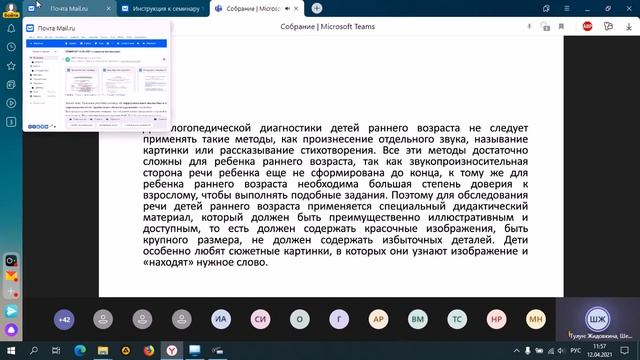Show hidden system tray icons

tap(516, 351)
